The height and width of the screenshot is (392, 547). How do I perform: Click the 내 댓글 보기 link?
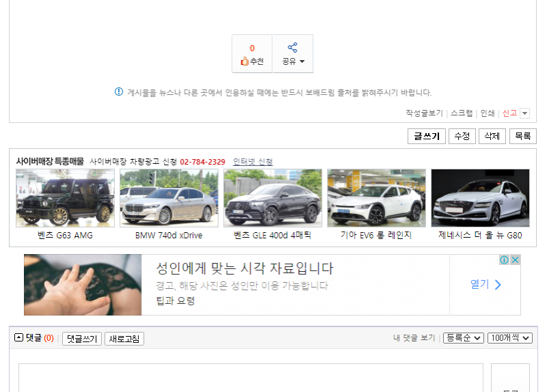coord(414,337)
